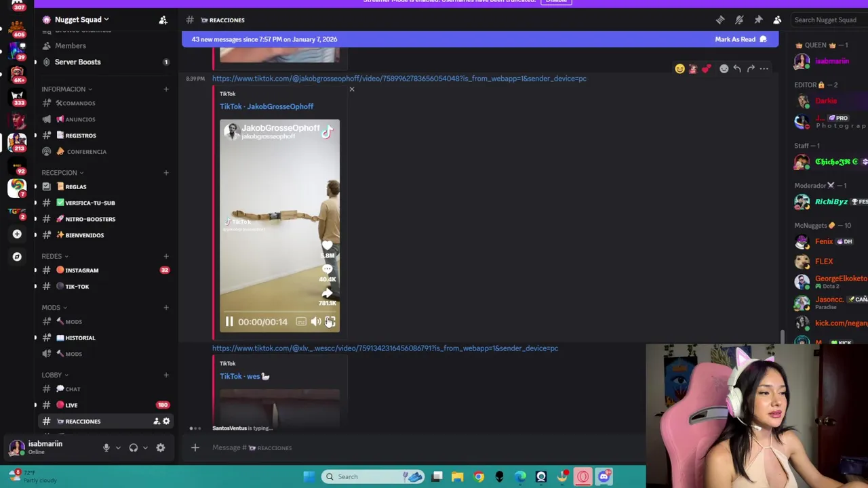
Task: Open the add reaction smiley picker
Action: 724,68
